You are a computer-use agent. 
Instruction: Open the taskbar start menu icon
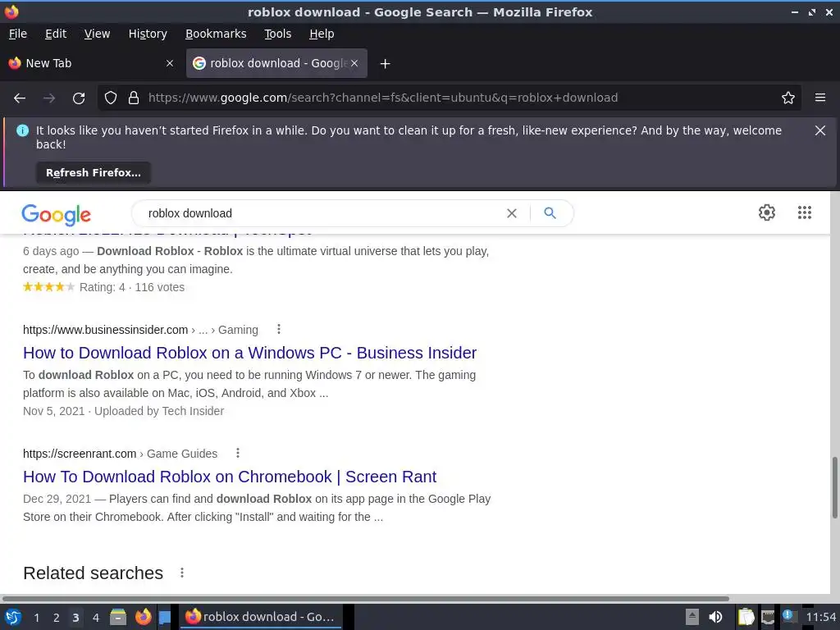click(x=13, y=617)
